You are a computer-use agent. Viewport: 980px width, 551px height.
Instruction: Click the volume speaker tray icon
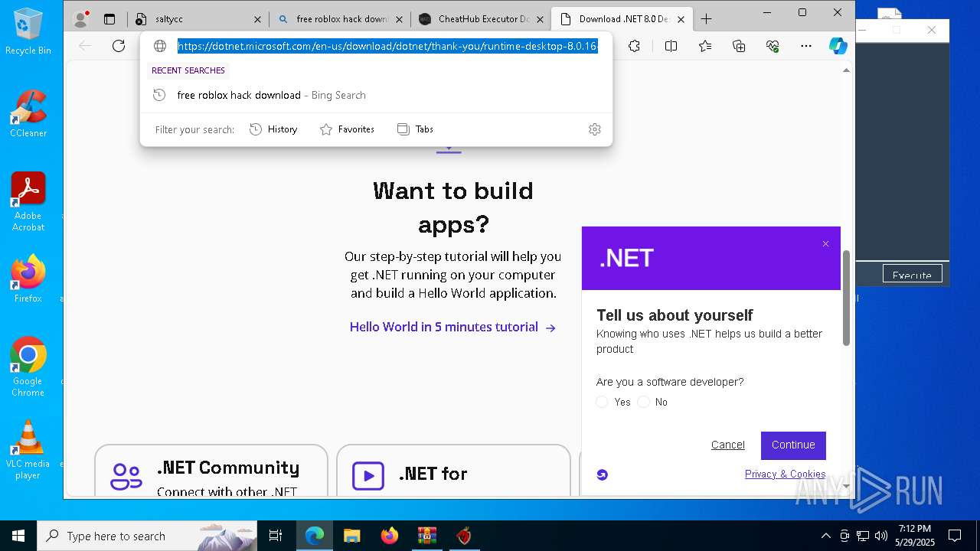(x=880, y=536)
